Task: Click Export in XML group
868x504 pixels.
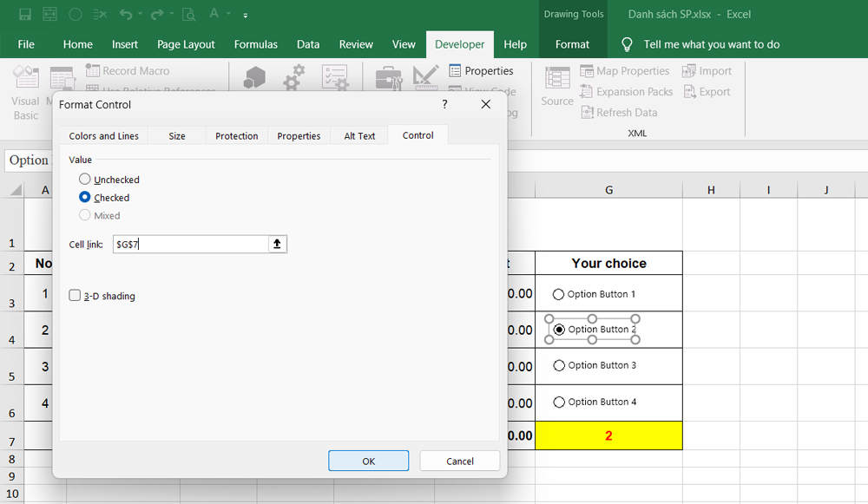Action: 707,92
